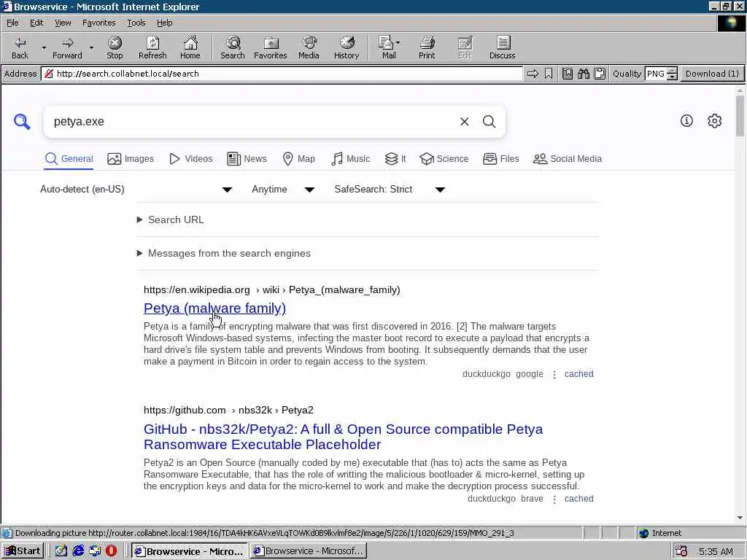The width and height of the screenshot is (747, 560).
Task: Open the Mail button dropdown arrow
Action: pyautogui.click(x=398, y=43)
